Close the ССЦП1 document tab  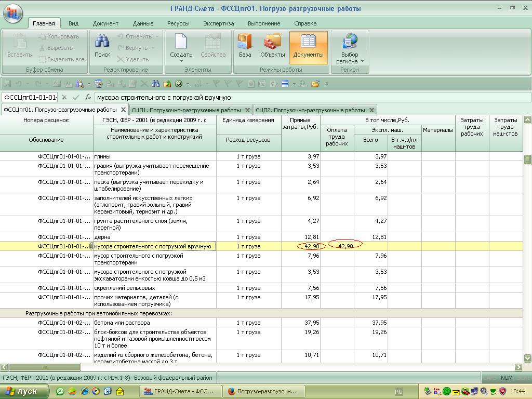tap(248, 110)
